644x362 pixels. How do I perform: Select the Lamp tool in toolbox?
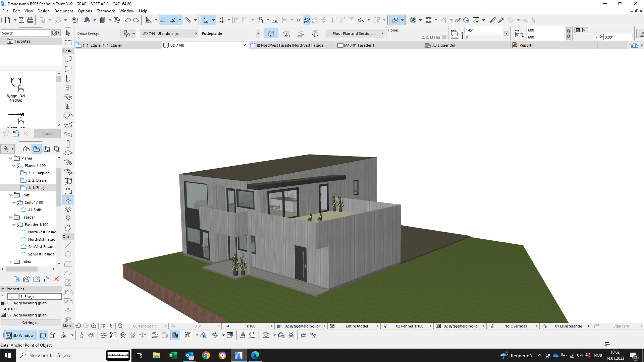pos(68,209)
